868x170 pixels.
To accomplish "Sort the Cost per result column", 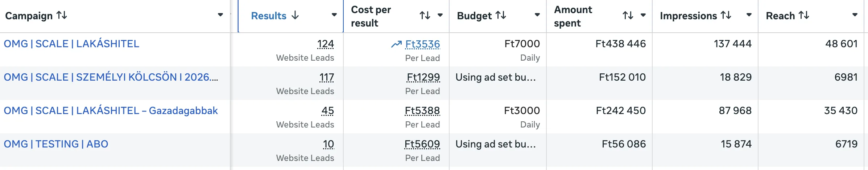I will click(425, 15).
